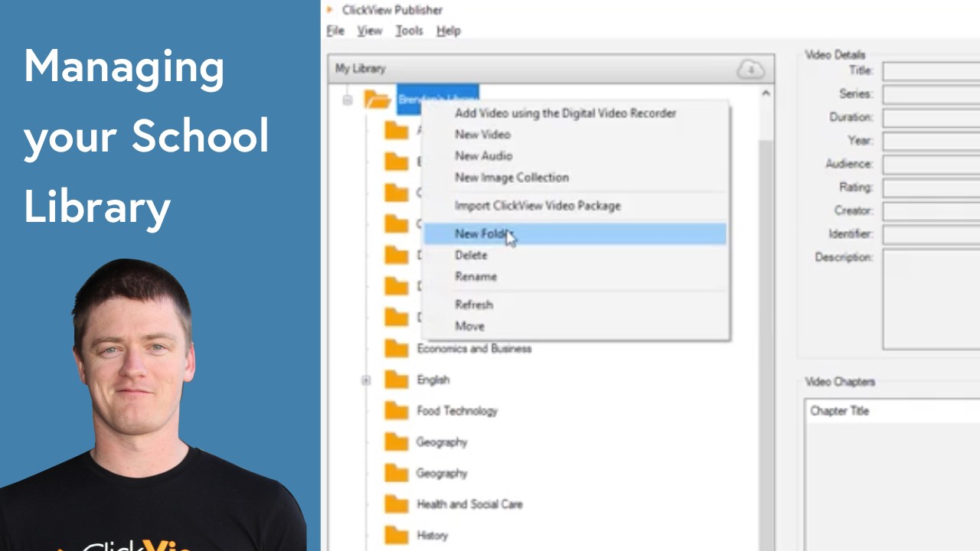Click the English folder icon
The image size is (980, 551).
396,380
